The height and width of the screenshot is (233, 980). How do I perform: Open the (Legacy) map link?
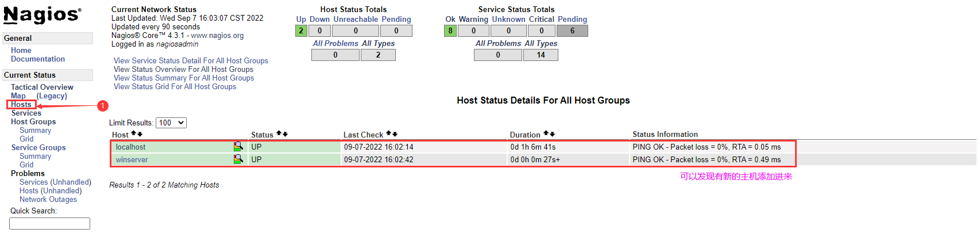(x=52, y=96)
